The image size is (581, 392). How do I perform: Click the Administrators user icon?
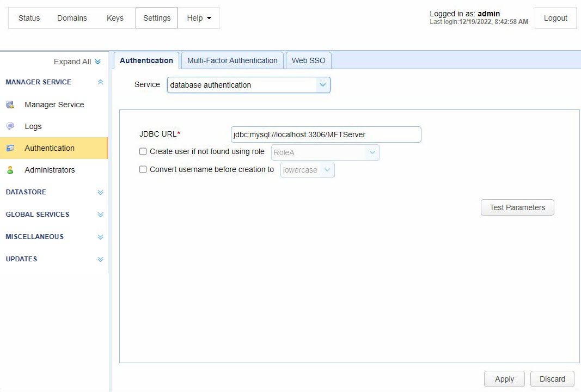pyautogui.click(x=10, y=170)
